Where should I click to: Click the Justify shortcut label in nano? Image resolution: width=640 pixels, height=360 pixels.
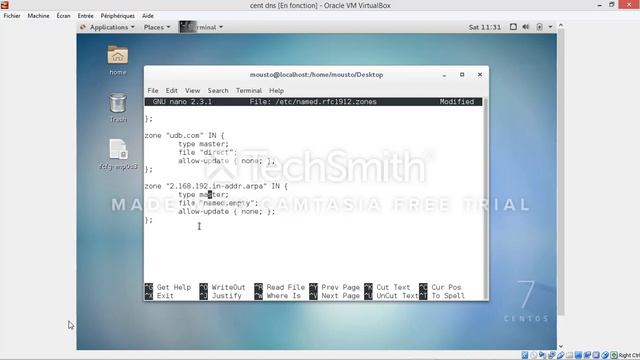227,296
